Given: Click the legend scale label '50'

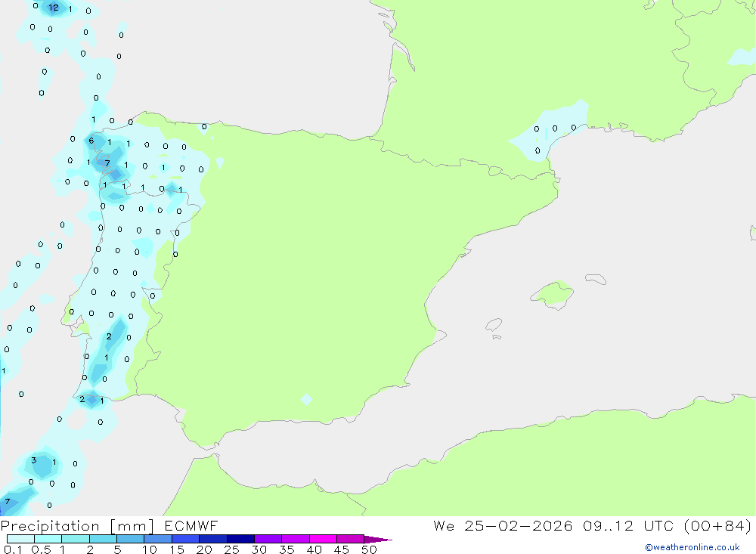Looking at the screenshot, I should pos(369,549).
